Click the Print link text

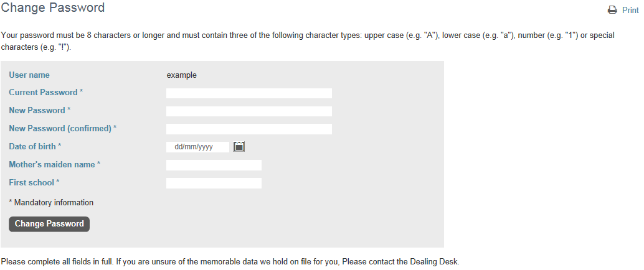(630, 10)
